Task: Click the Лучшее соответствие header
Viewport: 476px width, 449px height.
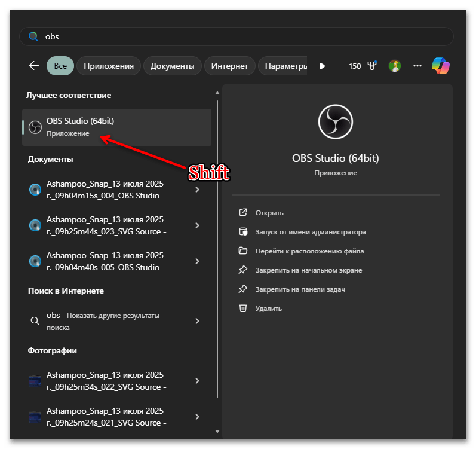Action: click(x=69, y=96)
